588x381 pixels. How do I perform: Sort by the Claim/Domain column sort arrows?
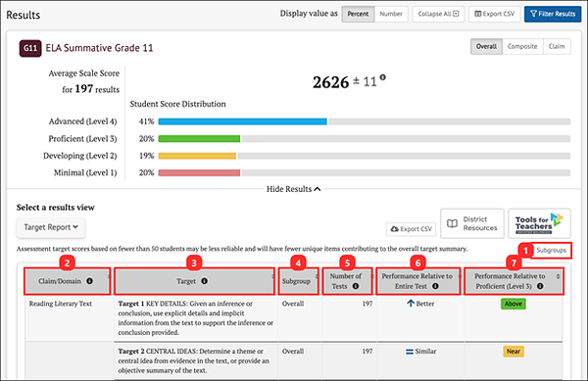[x=109, y=276]
